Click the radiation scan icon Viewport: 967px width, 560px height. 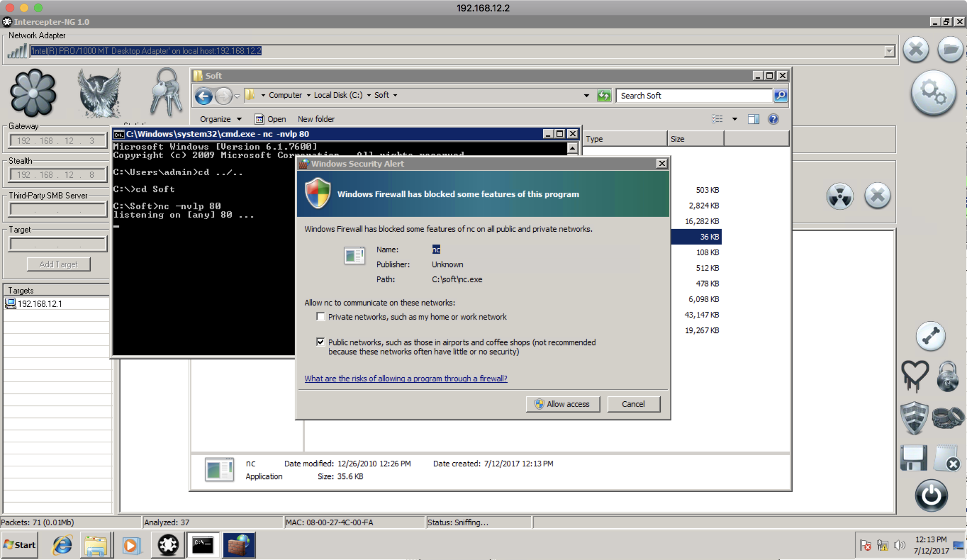[840, 196]
